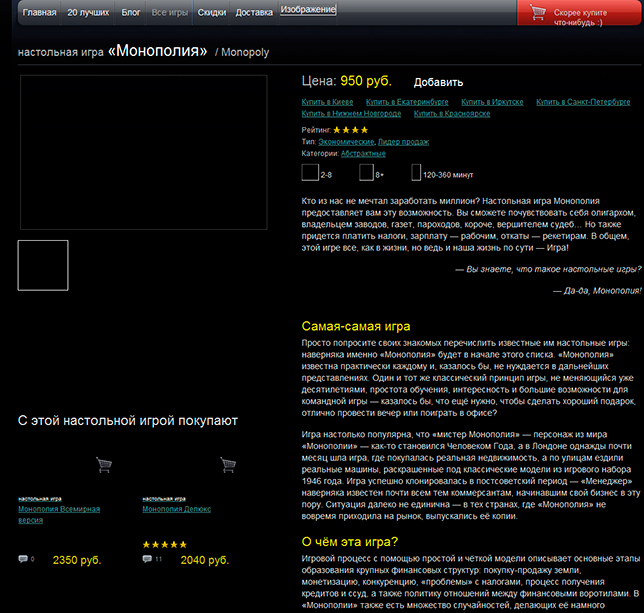Viewport: 644px width, 613px height.
Task: Open the Доставка menu item
Action: 254,12
